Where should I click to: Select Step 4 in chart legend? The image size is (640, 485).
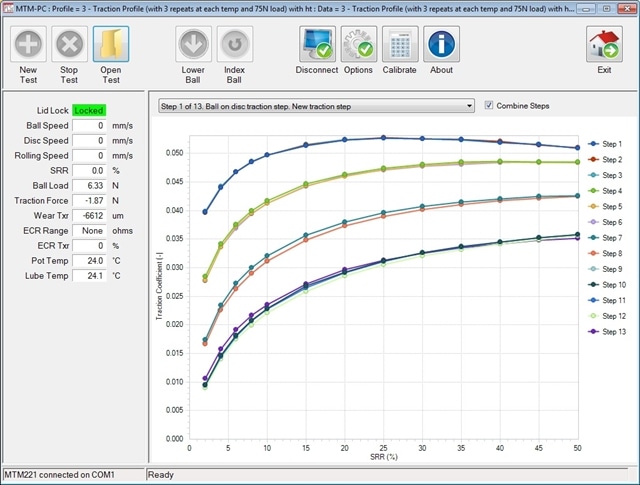pos(605,191)
